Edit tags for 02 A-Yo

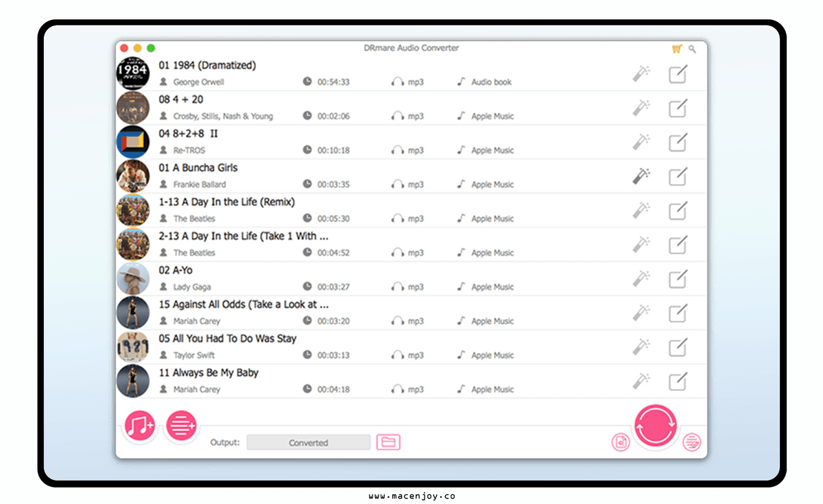(x=678, y=279)
